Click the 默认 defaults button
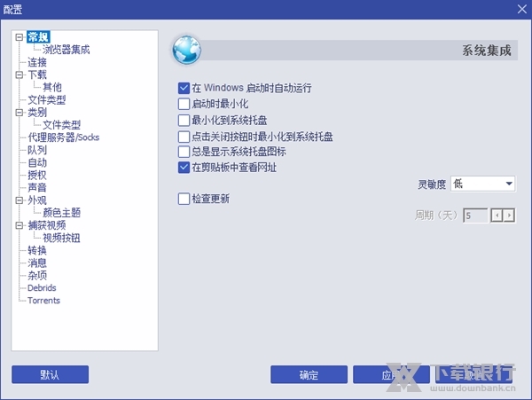Viewport: 532px width, 400px height. click(x=51, y=374)
